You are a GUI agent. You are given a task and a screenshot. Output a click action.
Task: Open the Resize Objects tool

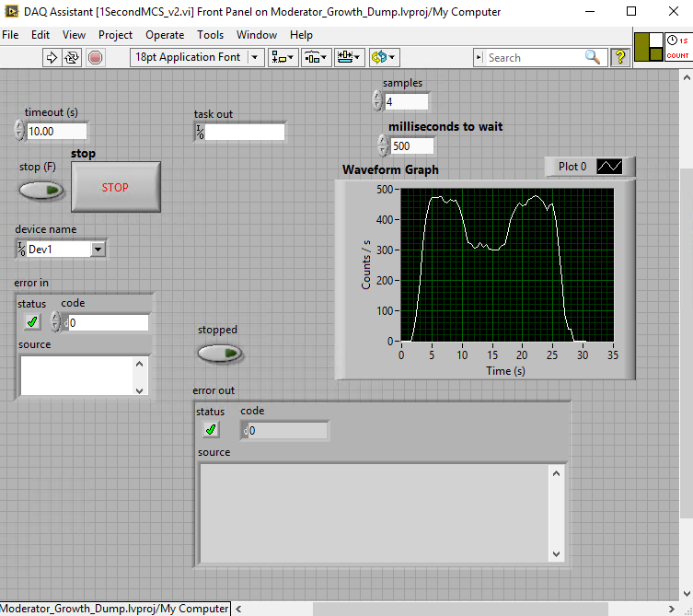click(350, 57)
